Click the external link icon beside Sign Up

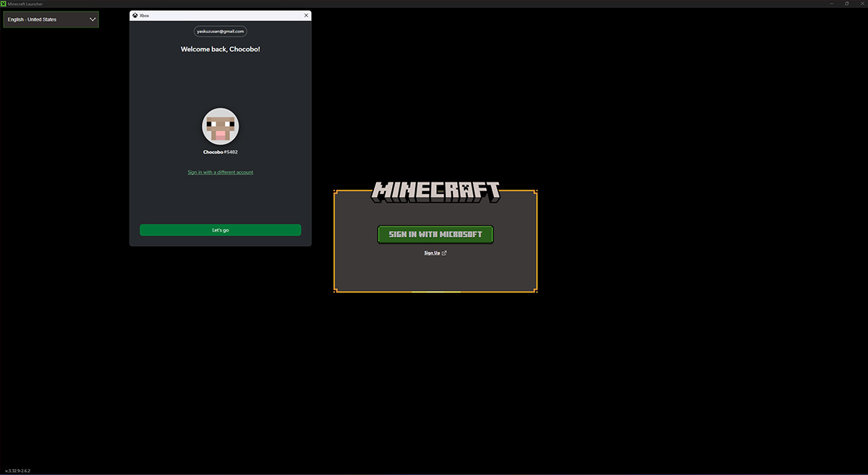444,253
